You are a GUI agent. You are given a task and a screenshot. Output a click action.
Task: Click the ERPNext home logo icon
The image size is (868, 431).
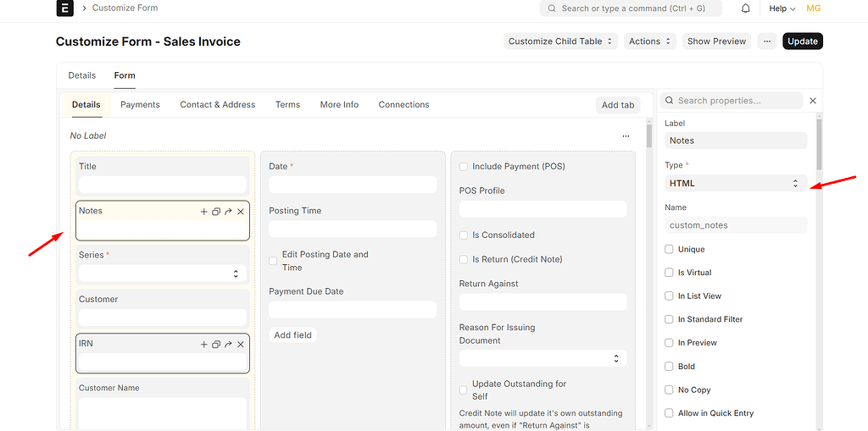(64, 8)
